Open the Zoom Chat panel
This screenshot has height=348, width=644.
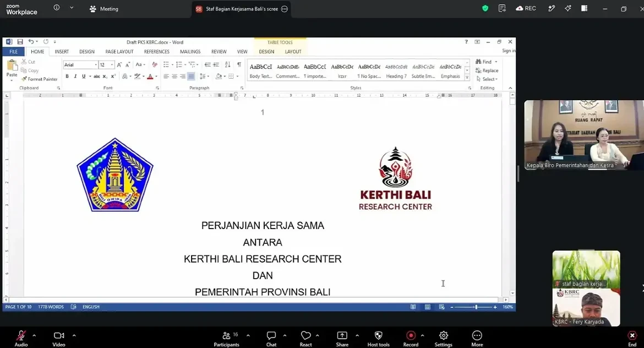(x=271, y=339)
